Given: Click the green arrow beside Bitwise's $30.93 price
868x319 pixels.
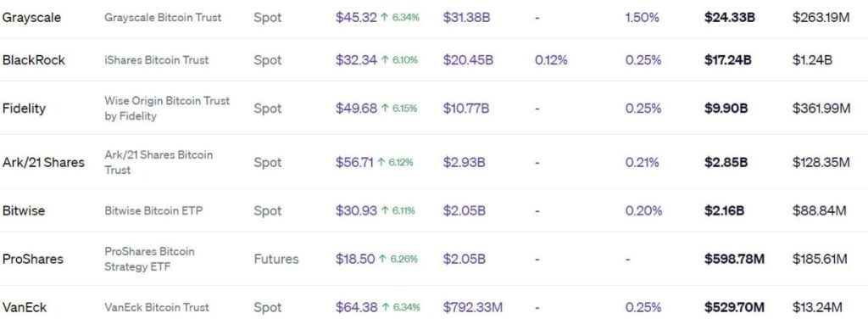Looking at the screenshot, I should click(385, 211).
